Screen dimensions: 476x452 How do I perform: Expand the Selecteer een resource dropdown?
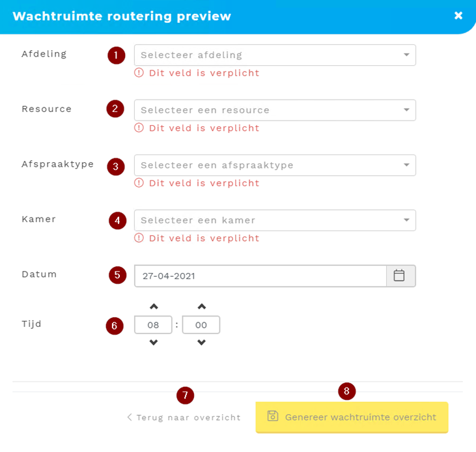tap(267, 110)
